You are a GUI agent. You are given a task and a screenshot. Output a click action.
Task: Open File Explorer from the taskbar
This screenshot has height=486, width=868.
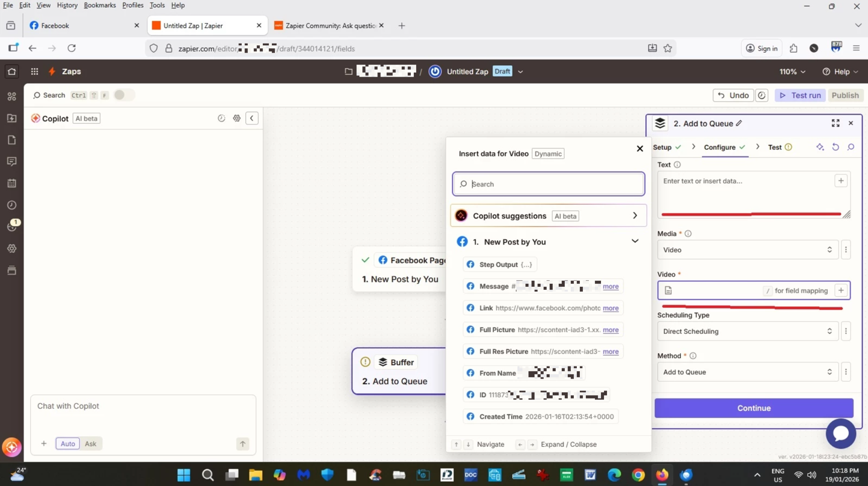(x=256, y=475)
